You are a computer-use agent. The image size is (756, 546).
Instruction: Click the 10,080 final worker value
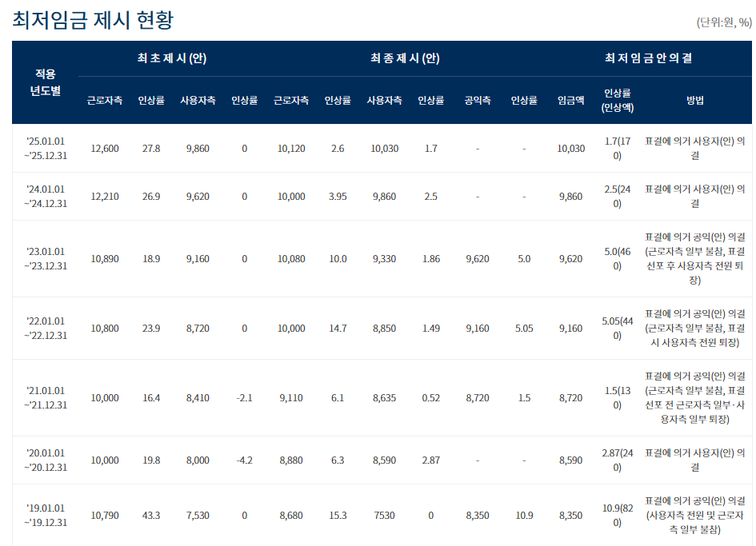tap(291, 259)
